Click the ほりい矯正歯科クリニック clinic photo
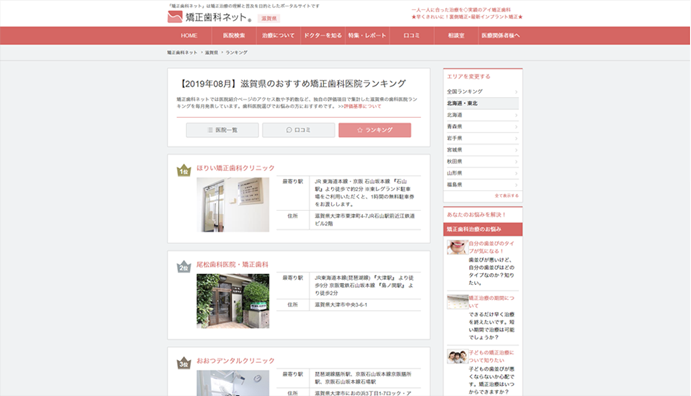 [x=233, y=204]
